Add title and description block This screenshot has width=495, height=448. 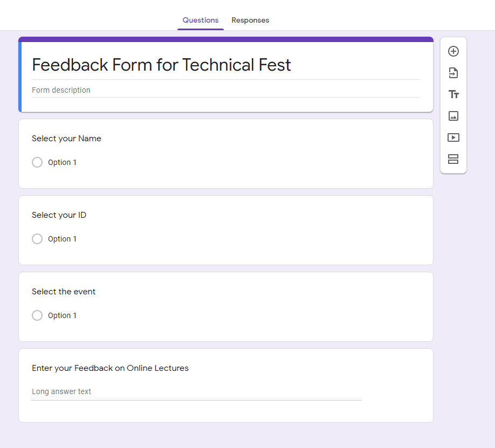453,94
